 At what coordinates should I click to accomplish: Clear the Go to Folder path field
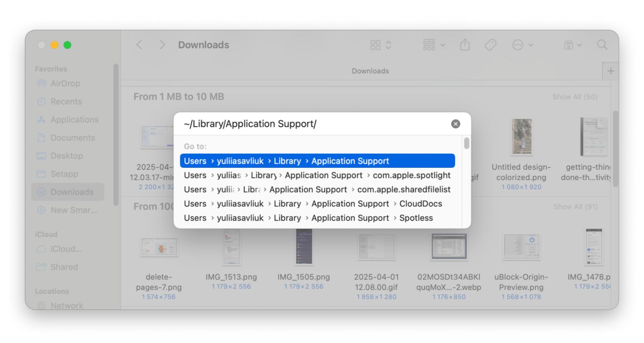[455, 124]
